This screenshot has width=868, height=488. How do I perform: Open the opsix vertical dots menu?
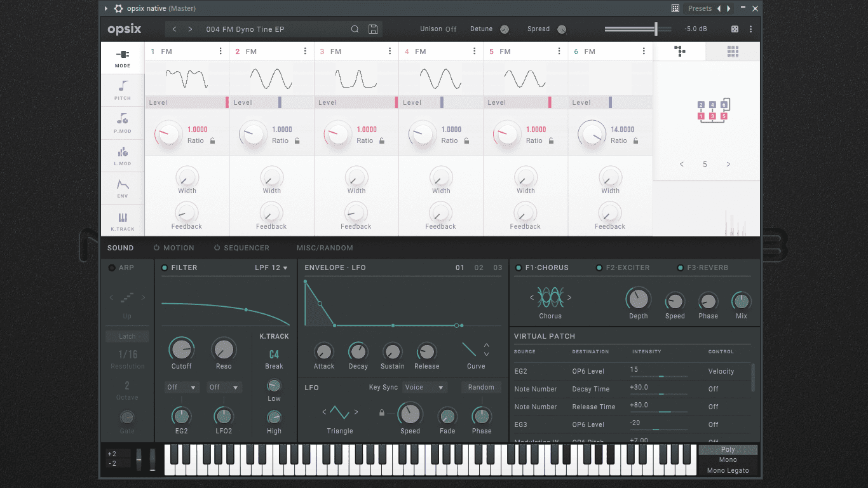pyautogui.click(x=750, y=29)
